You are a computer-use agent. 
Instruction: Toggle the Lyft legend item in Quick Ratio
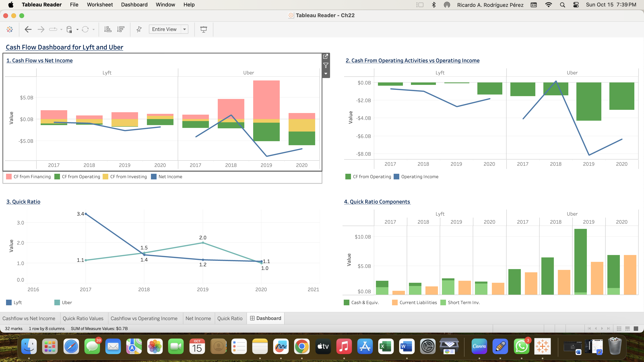pos(14,302)
